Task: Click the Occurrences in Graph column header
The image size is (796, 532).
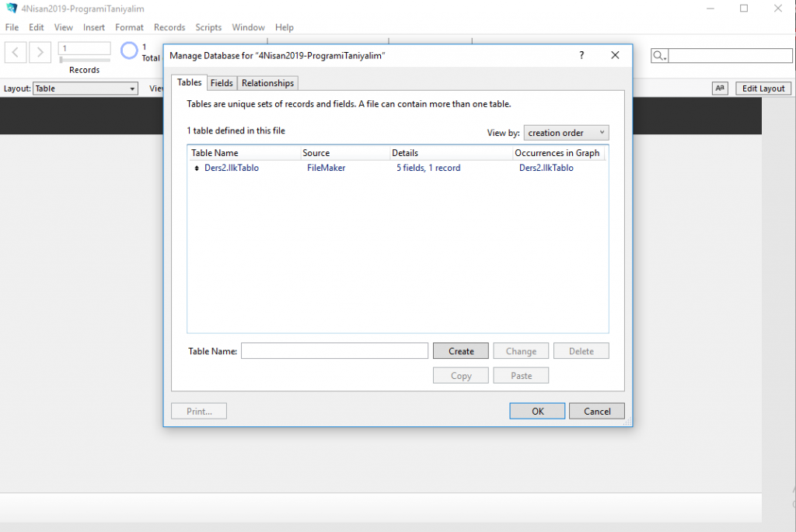Action: [558, 153]
